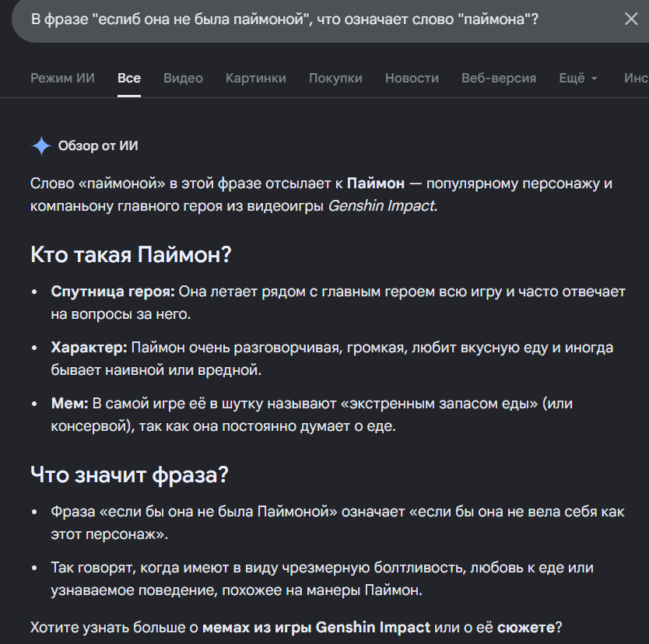Switch to the Видео tab

(x=183, y=78)
